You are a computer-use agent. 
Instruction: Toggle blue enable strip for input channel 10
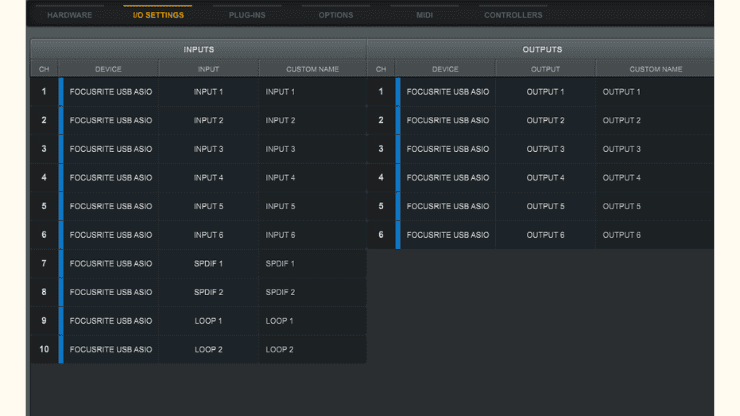61,349
